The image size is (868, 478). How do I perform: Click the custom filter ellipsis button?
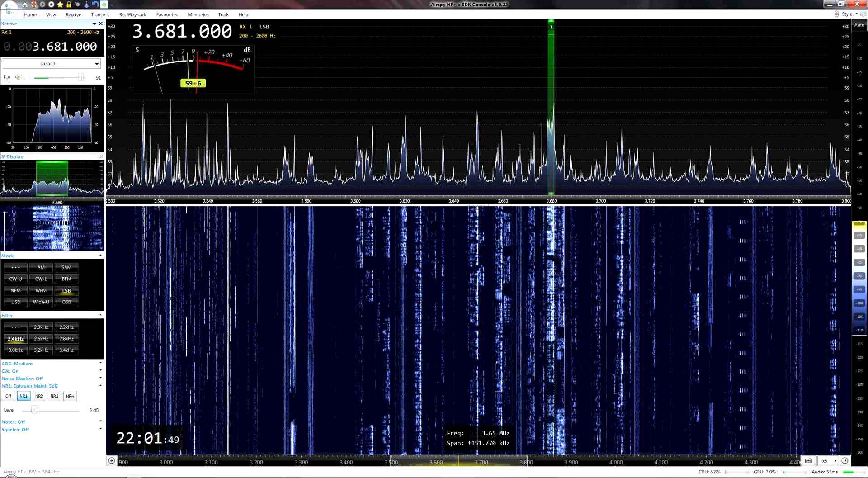coord(15,327)
